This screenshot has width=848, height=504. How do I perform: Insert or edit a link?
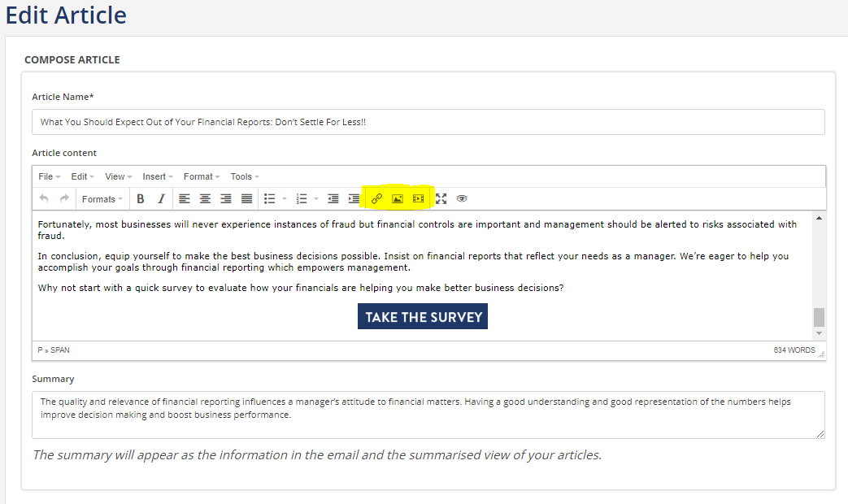376,198
